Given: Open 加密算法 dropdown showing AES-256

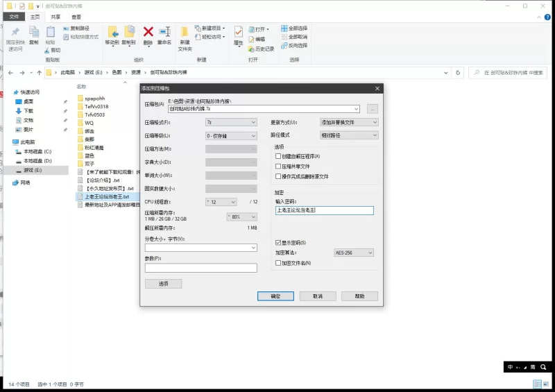Looking at the screenshot, I should click(x=354, y=253).
